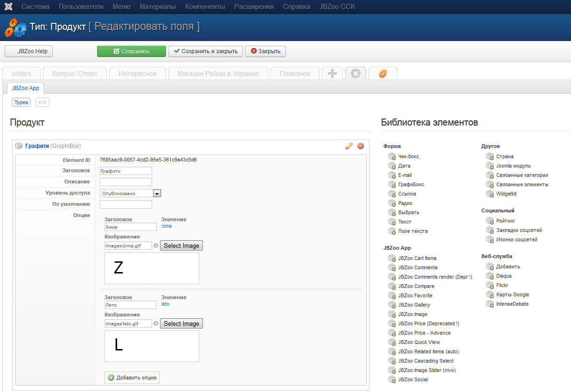The height and width of the screenshot is (392, 571).
Task: Click the Joomla logo in top bar
Action: tap(8, 7)
